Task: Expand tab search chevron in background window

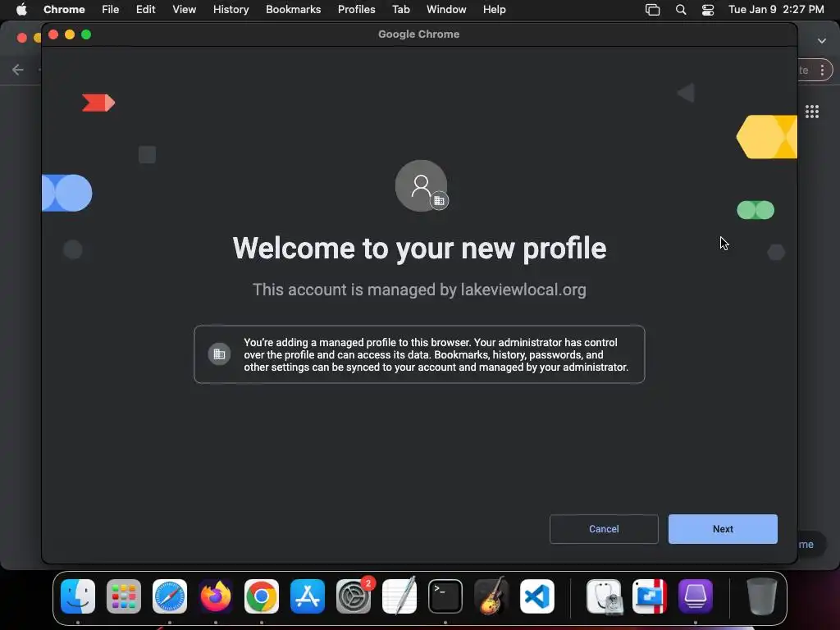Action: pyautogui.click(x=822, y=41)
